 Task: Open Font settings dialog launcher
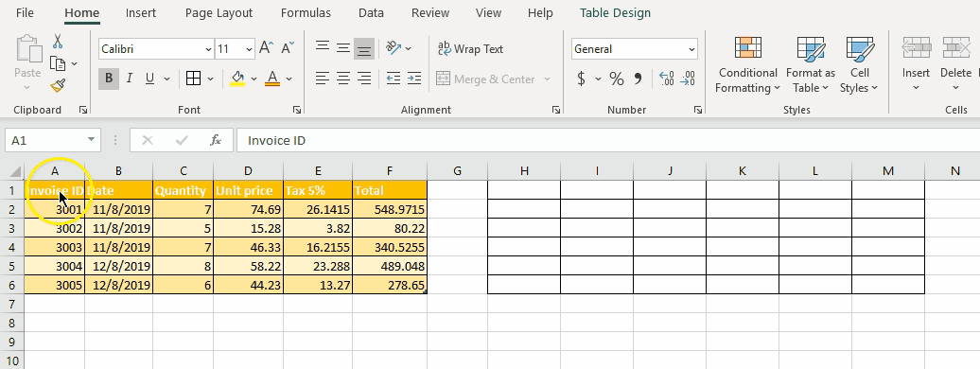coord(297,110)
